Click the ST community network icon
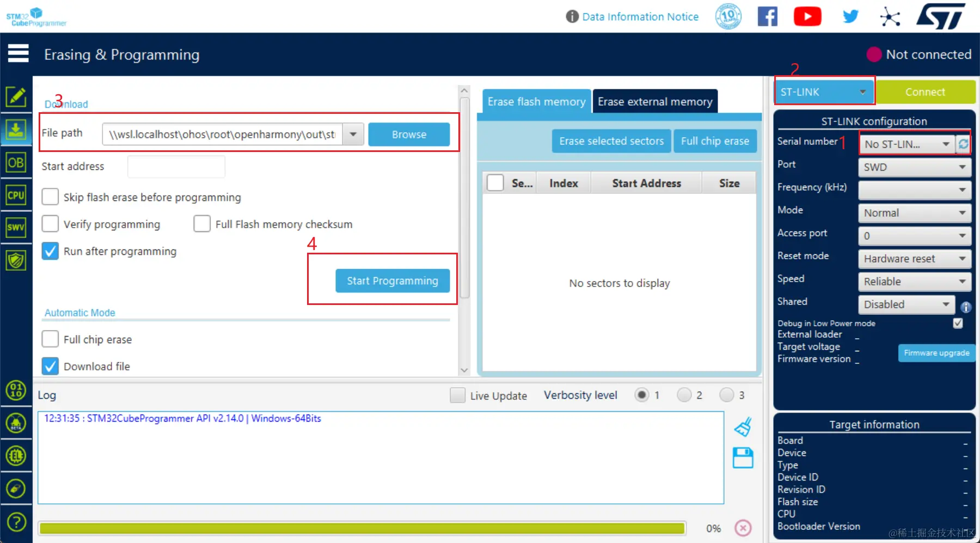 tap(890, 16)
